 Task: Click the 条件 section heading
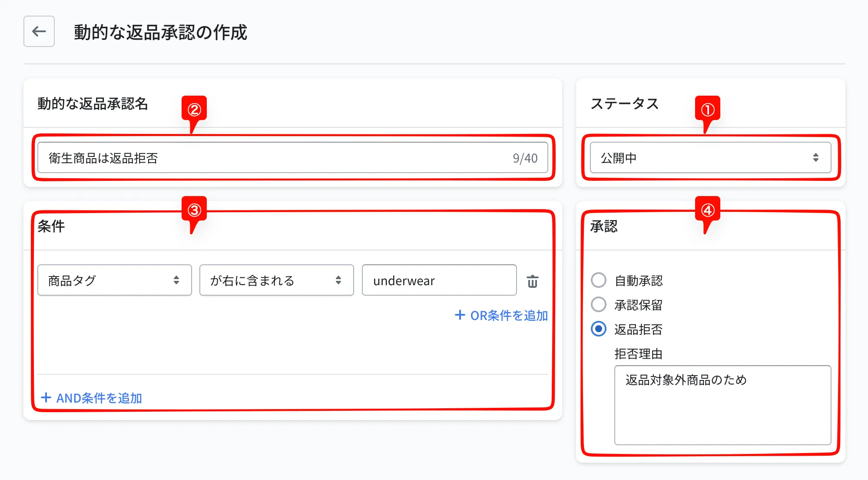pos(51,226)
